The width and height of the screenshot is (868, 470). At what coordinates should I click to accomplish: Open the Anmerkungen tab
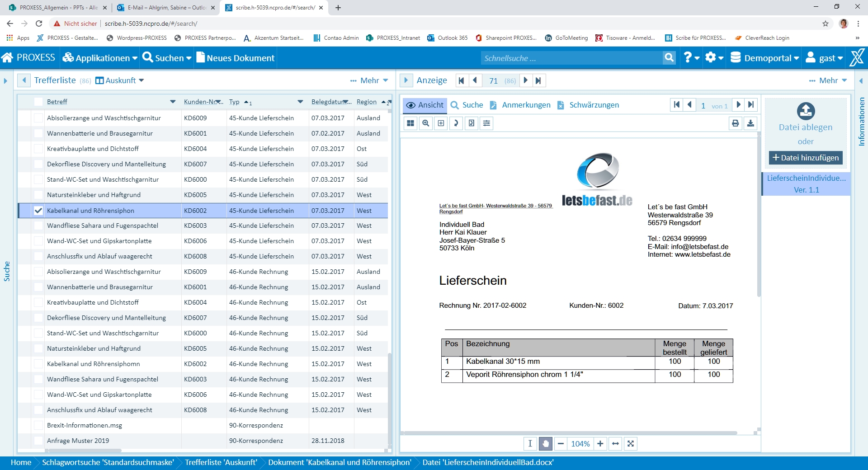520,105
